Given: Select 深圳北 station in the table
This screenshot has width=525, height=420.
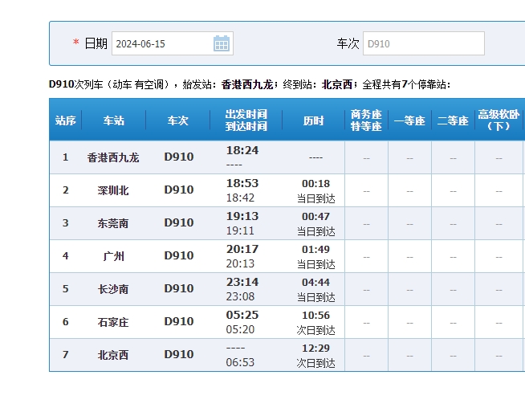Looking at the screenshot, I should click(113, 190).
